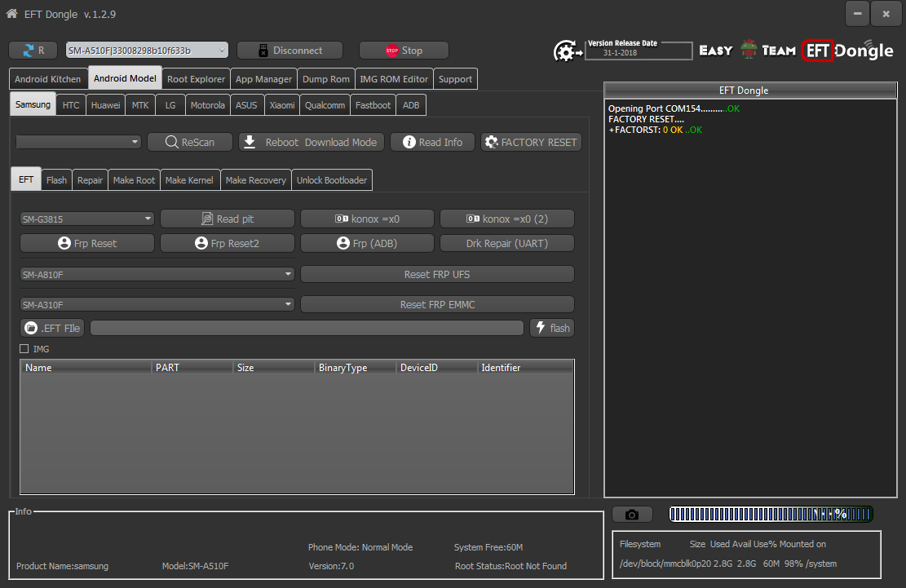This screenshot has height=588, width=906.
Task: Click Reset FRP UFS button
Action: point(437,274)
